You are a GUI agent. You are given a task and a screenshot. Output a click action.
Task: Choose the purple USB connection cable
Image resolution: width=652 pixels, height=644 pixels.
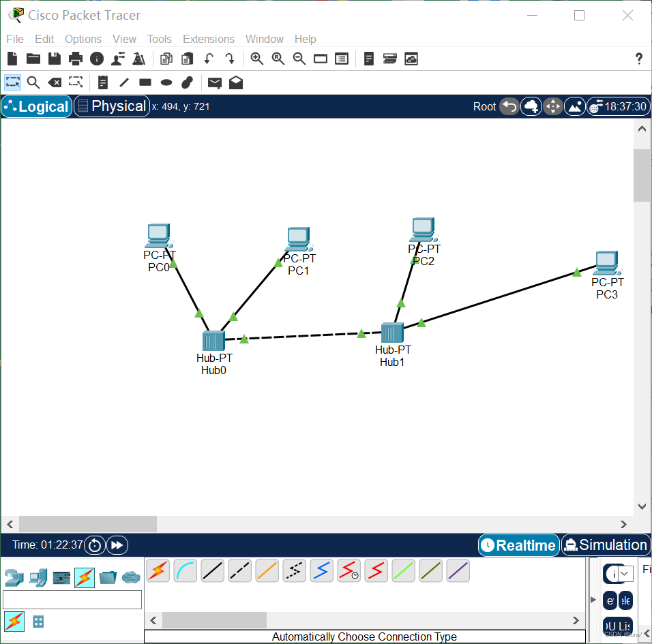click(458, 570)
